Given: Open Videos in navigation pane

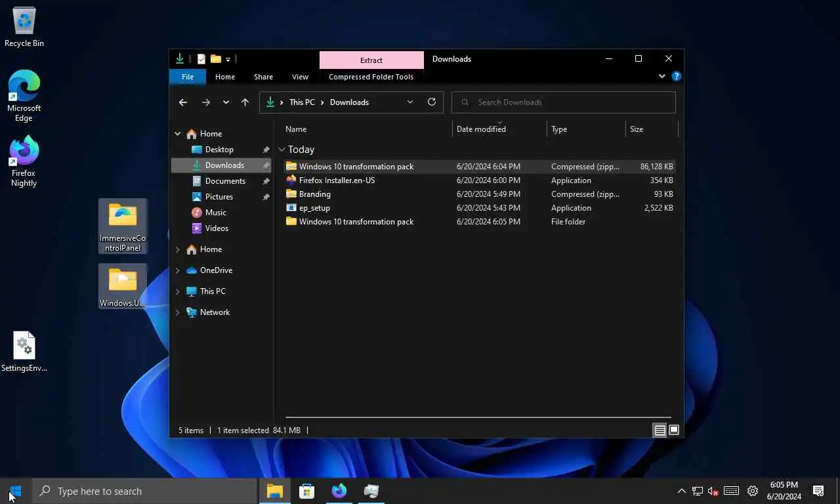Looking at the screenshot, I should pyautogui.click(x=217, y=228).
